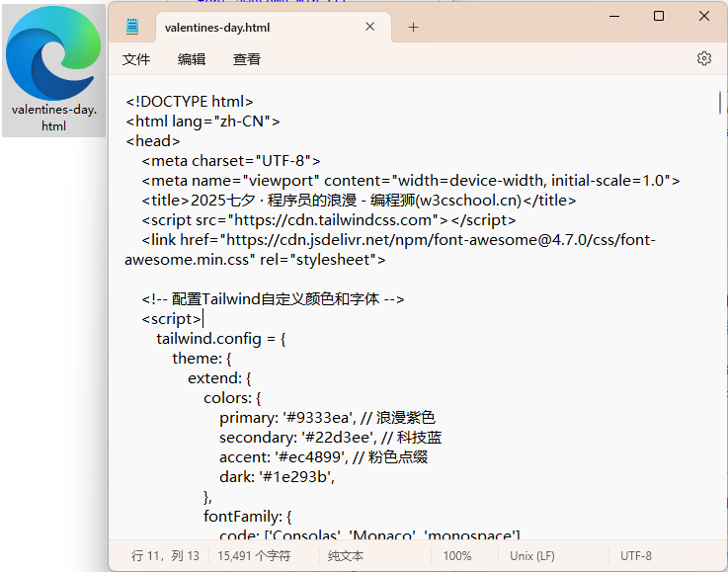Click the <!DOCTYPE html> line
The width and height of the screenshot is (728, 572).
click(190, 101)
